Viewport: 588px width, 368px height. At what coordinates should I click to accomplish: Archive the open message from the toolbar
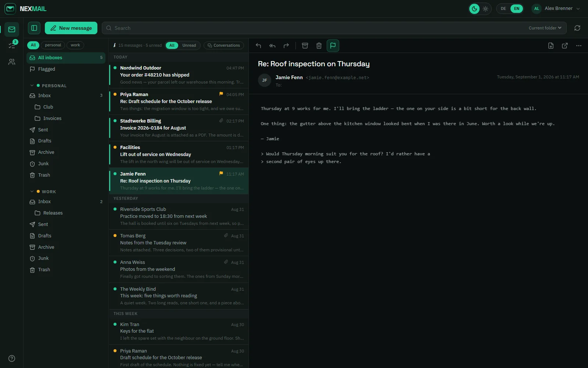[x=305, y=46]
